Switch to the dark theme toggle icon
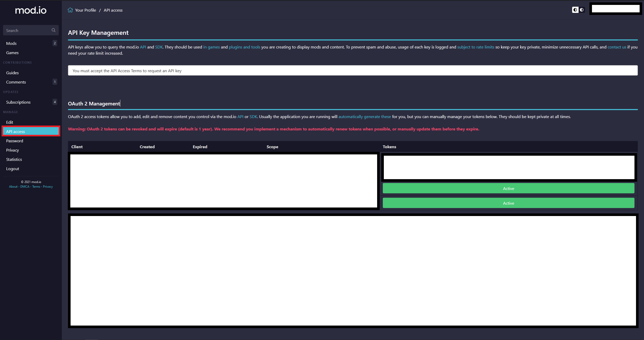This screenshot has height=340, width=644. (582, 10)
